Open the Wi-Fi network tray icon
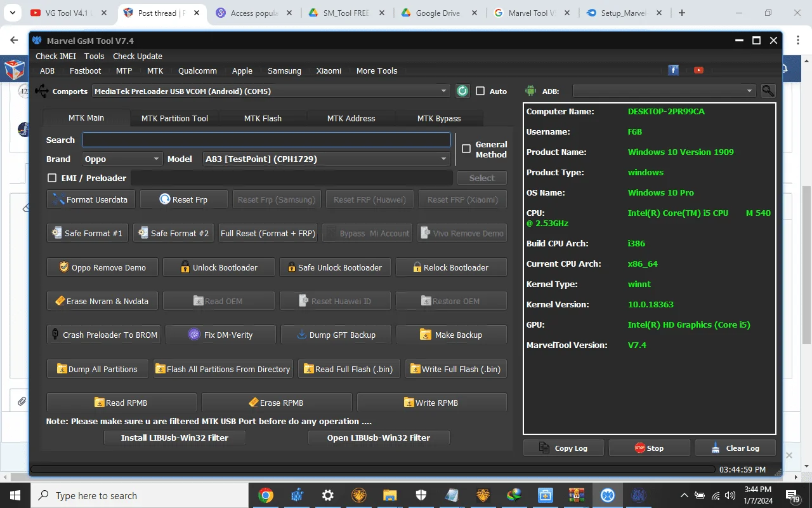Screen dimensions: 812x508 click(716, 496)
